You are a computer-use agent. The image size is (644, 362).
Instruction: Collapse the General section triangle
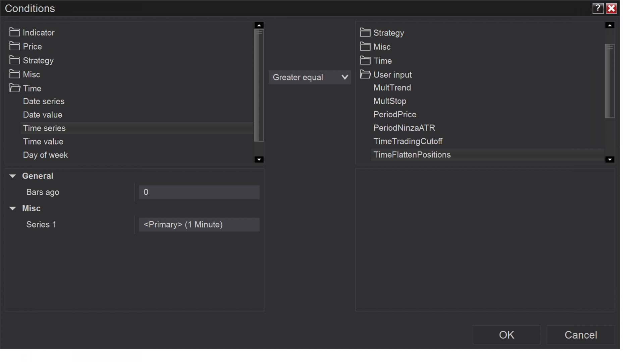pyautogui.click(x=13, y=176)
